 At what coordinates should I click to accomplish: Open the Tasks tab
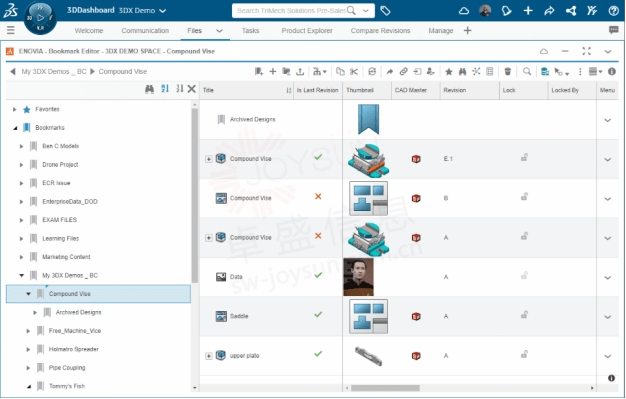(x=250, y=31)
